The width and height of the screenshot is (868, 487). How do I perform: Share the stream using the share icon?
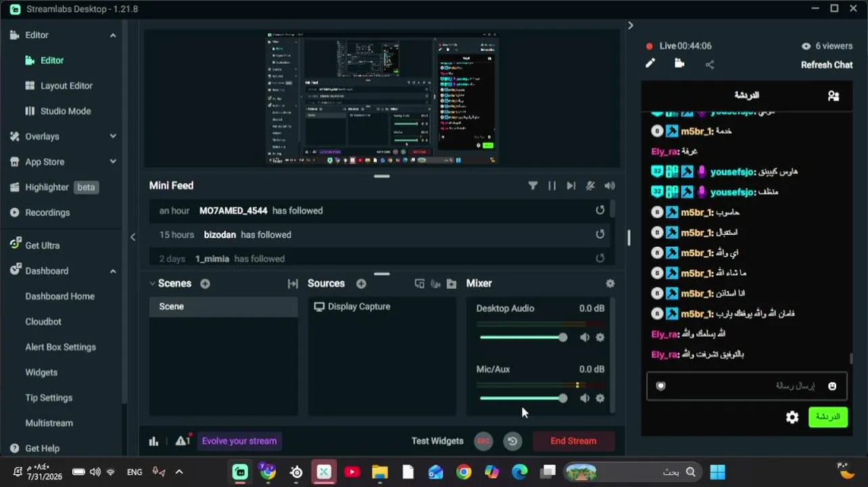click(710, 64)
